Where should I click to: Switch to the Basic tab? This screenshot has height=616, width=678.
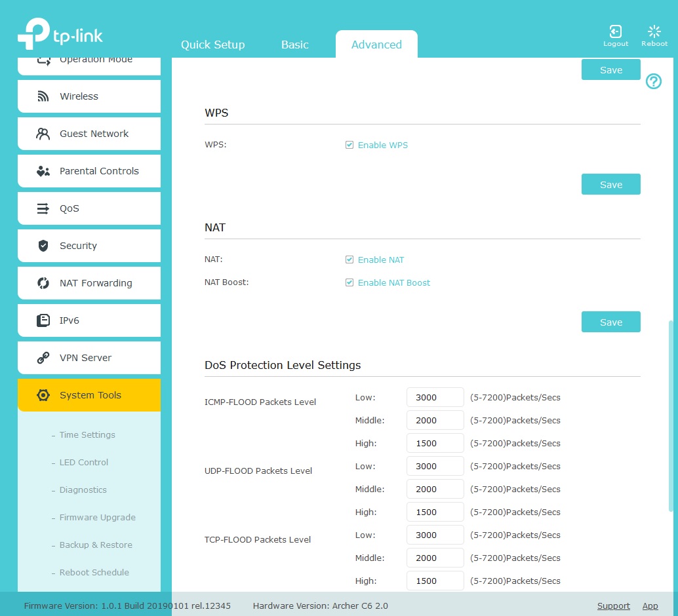pos(294,45)
